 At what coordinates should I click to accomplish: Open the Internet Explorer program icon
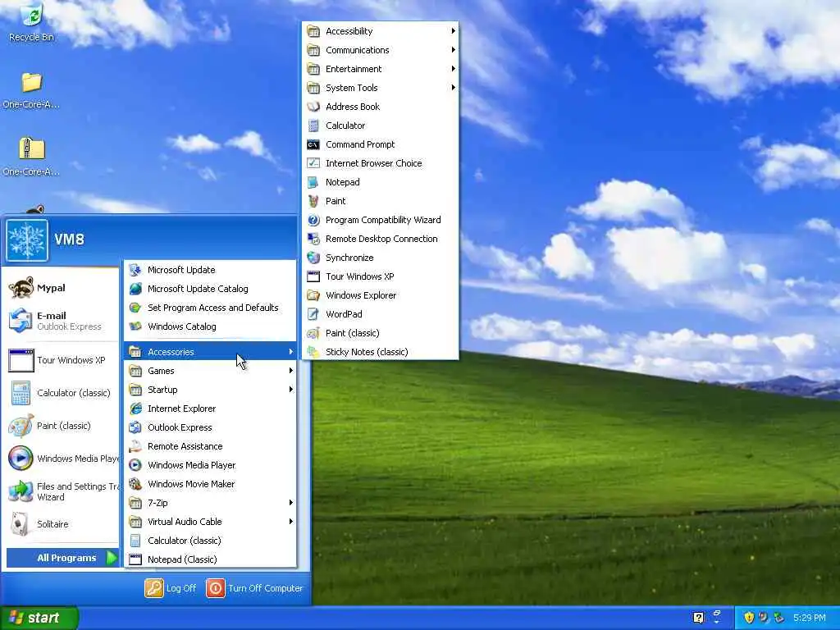coord(135,409)
